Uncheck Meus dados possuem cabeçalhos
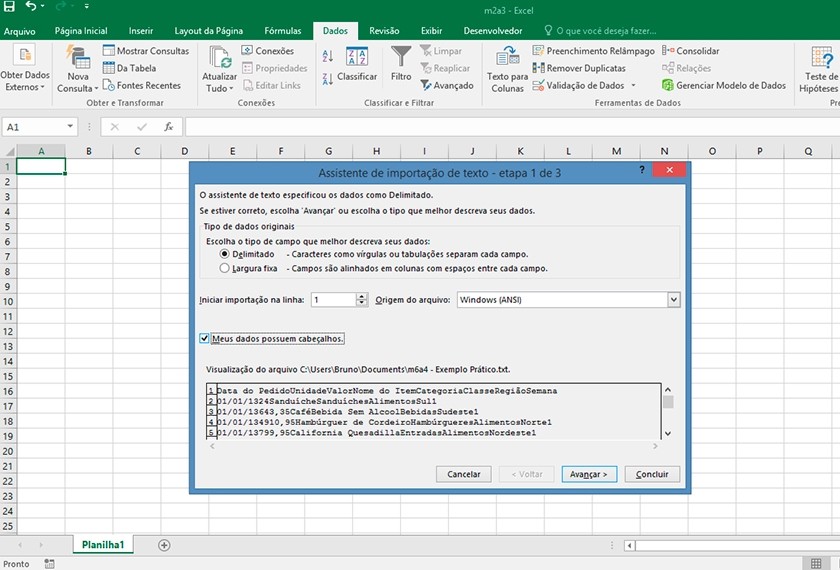Screen dimensions: 840x570 205,339
